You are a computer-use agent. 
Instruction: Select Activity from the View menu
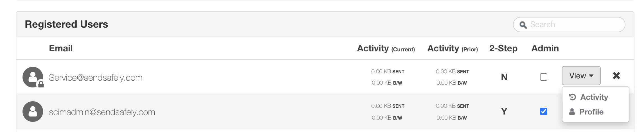[594, 97]
